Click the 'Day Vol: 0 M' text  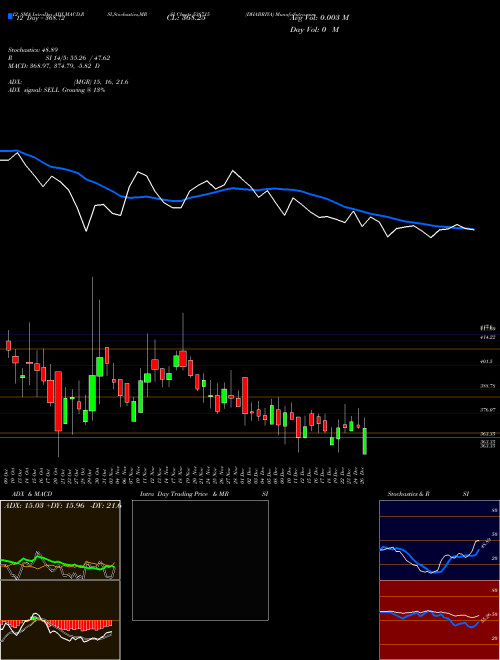(x=314, y=29)
